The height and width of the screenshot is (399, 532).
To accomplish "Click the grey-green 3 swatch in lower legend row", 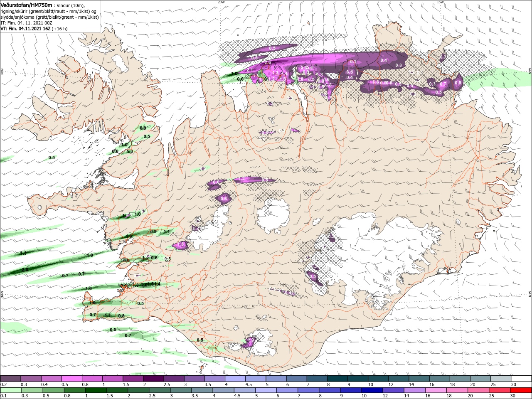I will pyautogui.click(x=181, y=390).
